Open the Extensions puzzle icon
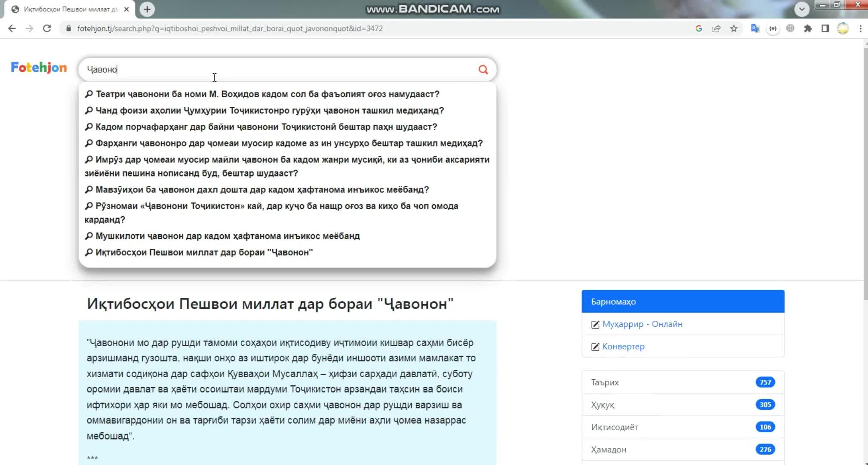Viewport: 868px width, 465px height. tap(808, 28)
